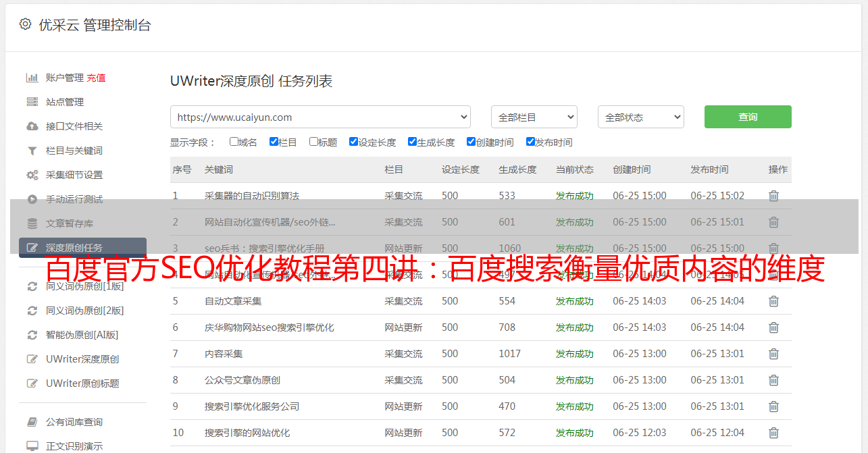Viewport: 868px width, 453px height.
Task: Click the green 查询 button
Action: pos(747,117)
